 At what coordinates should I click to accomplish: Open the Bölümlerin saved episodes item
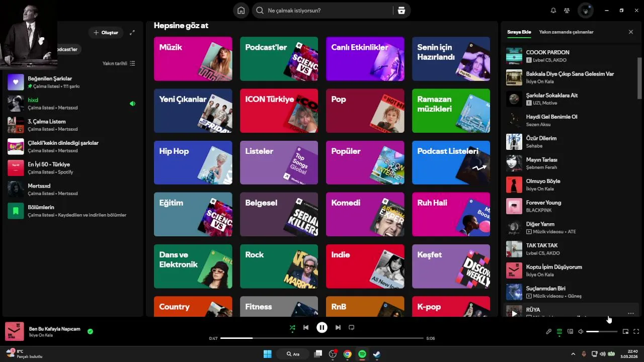(71, 211)
